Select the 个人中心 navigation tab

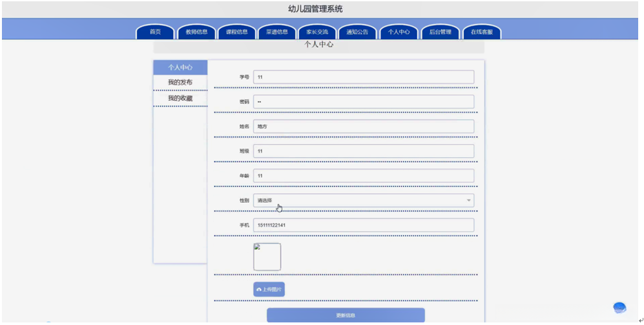pos(399,32)
